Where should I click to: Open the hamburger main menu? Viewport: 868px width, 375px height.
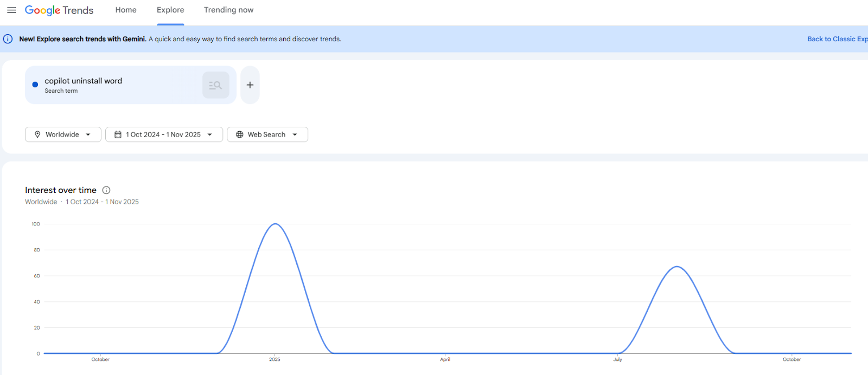point(11,10)
